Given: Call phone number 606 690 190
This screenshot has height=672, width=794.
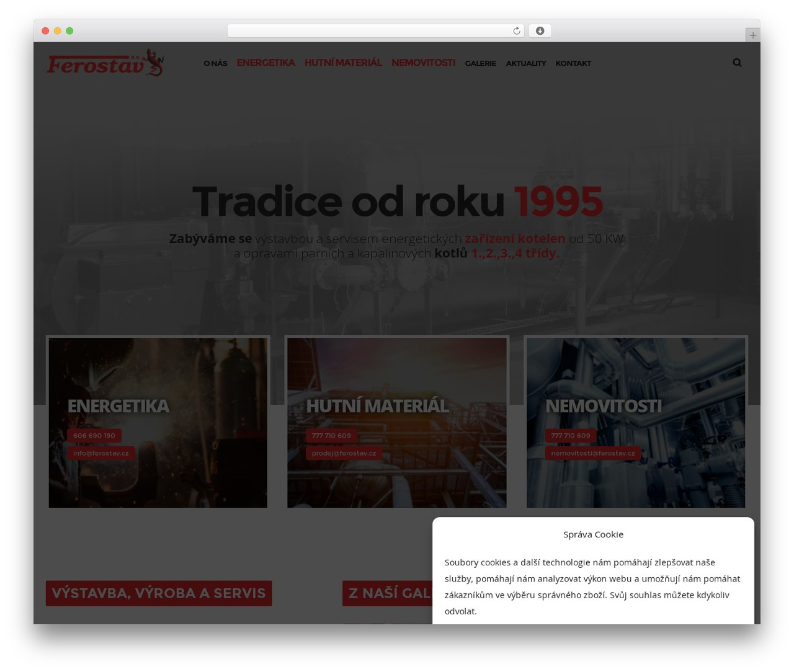Looking at the screenshot, I should pyautogui.click(x=94, y=436).
